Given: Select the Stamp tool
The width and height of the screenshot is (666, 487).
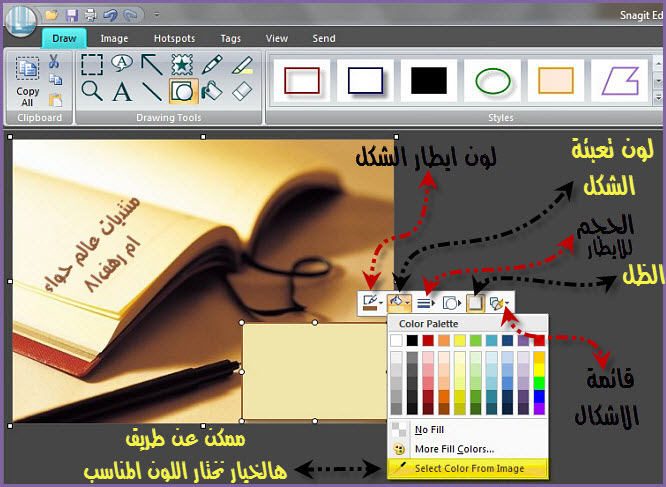Looking at the screenshot, I should pos(182,65).
